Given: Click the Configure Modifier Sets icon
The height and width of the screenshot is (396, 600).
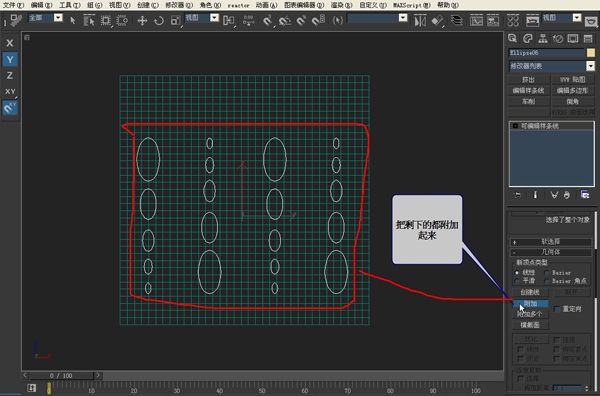Looking at the screenshot, I should tap(585, 195).
